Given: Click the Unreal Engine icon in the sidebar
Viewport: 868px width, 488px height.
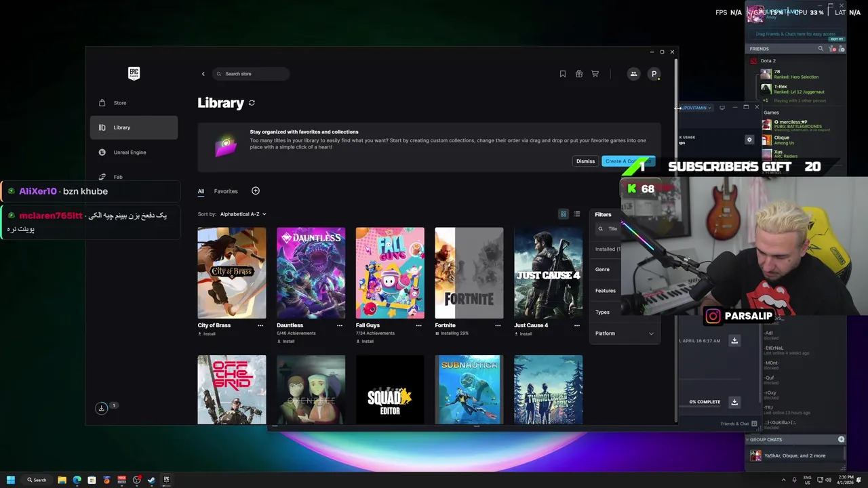Looking at the screenshot, I should 102,152.
